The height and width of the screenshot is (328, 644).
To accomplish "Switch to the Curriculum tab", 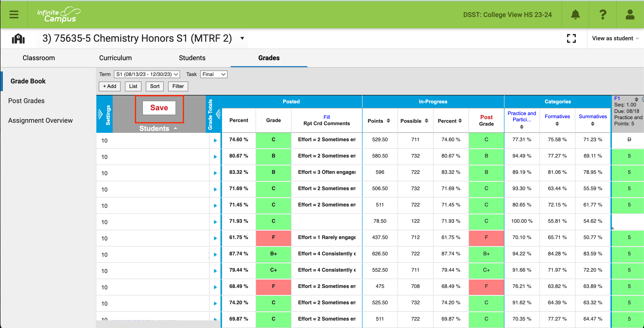I will 115,58.
